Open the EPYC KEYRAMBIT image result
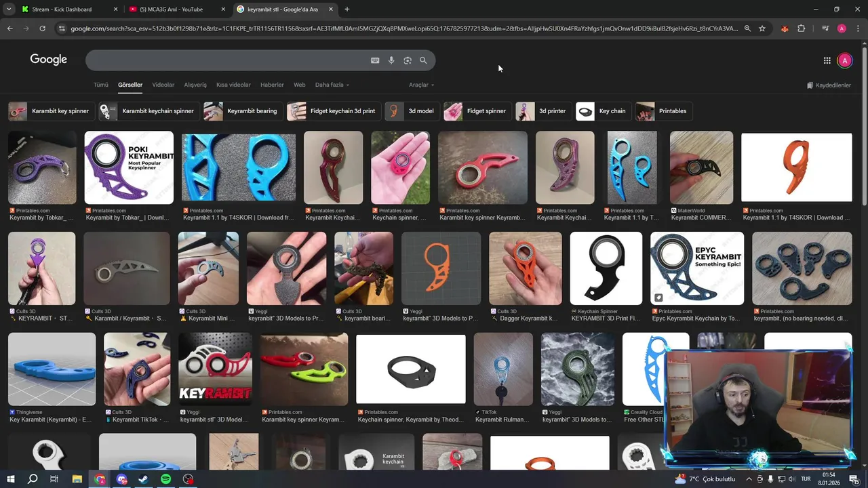 click(x=697, y=268)
